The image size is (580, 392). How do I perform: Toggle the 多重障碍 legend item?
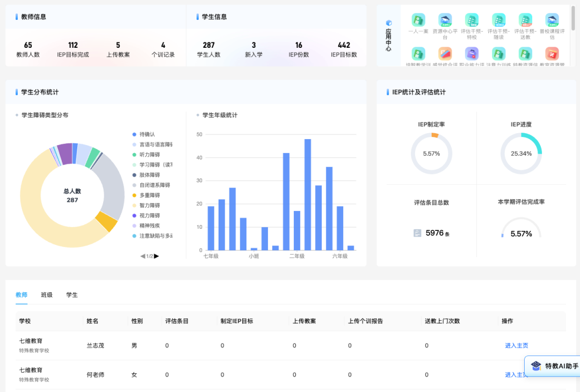coord(146,195)
